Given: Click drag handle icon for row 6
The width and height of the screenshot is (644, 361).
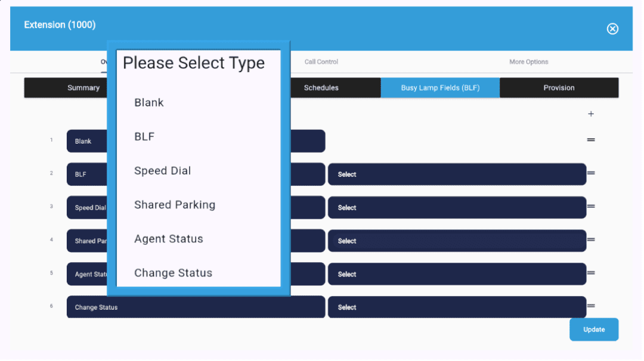Looking at the screenshot, I should click(x=591, y=306).
